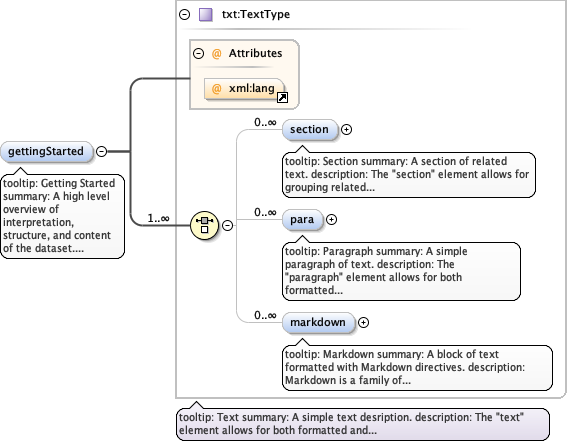The image size is (568, 444).
Task: Click the yellow choice compositor icon
Action: (204, 225)
